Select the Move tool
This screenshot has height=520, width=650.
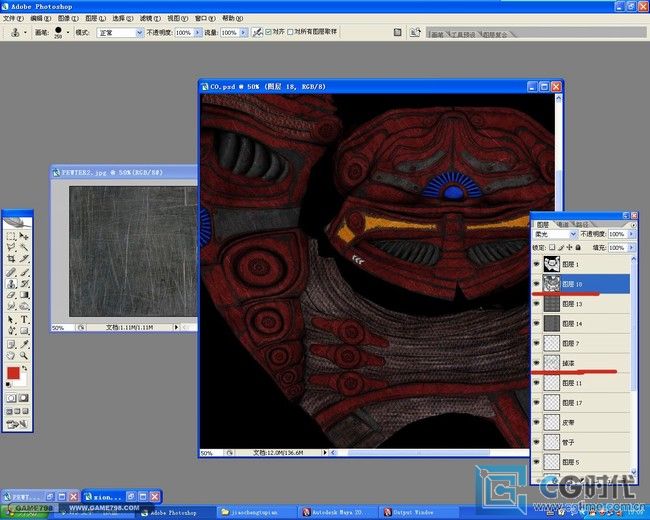click(24, 236)
